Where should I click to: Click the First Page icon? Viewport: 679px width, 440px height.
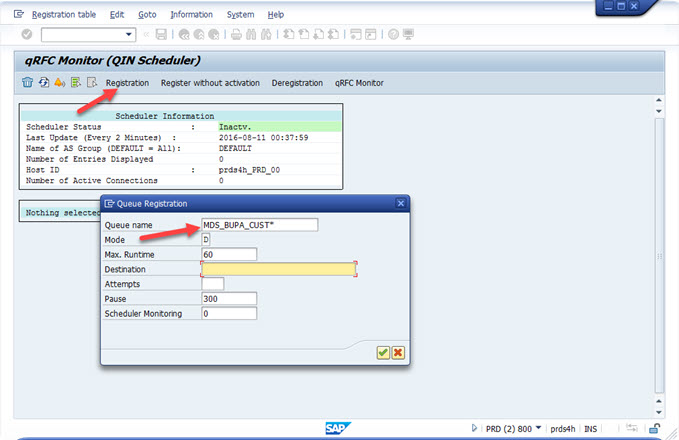point(288,34)
